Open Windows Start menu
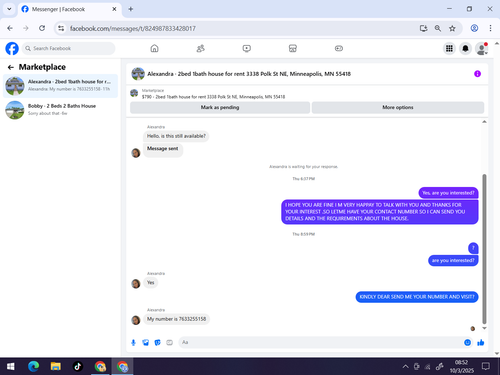 (x=11, y=367)
